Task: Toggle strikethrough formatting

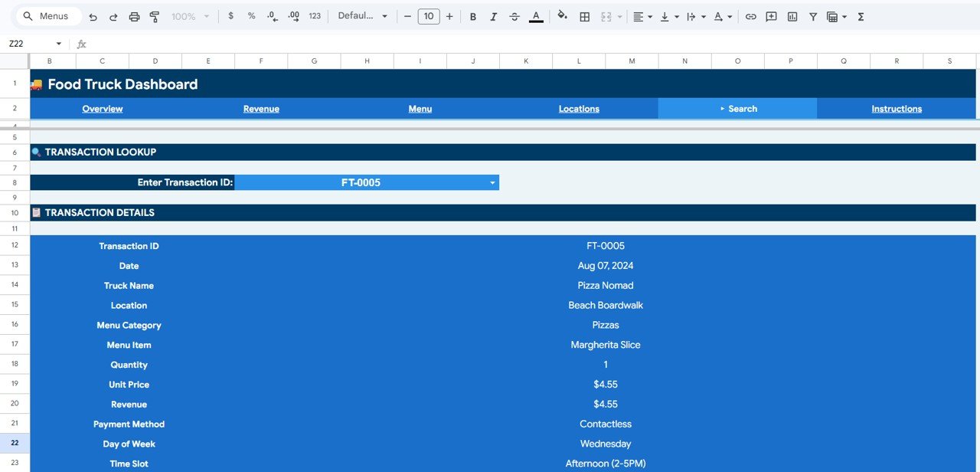Action: [x=514, y=15]
